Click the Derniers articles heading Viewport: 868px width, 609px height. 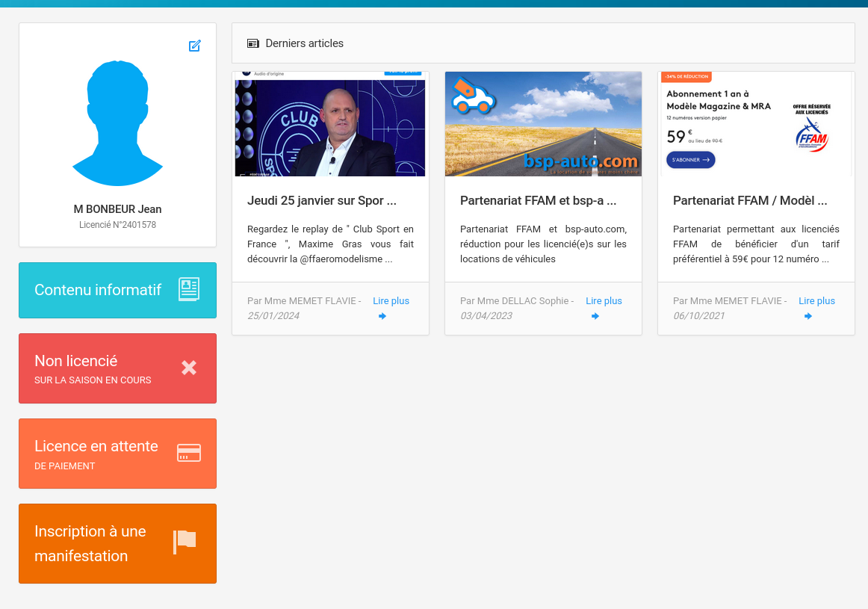pos(305,43)
